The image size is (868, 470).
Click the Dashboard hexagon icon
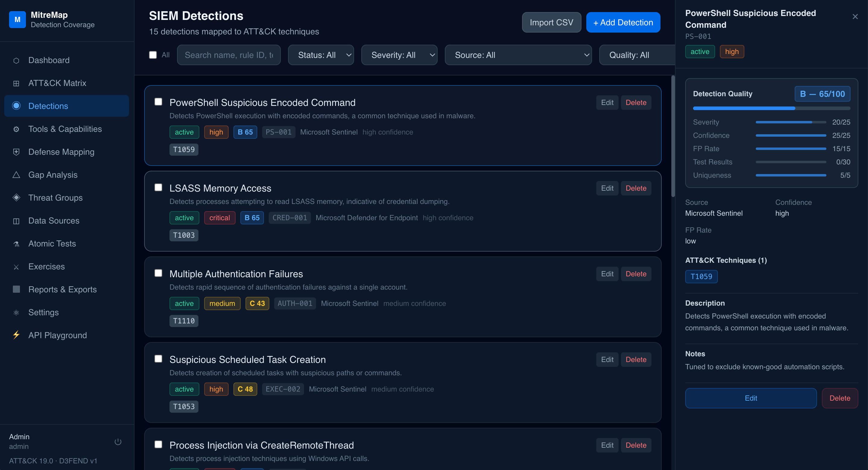click(x=16, y=61)
